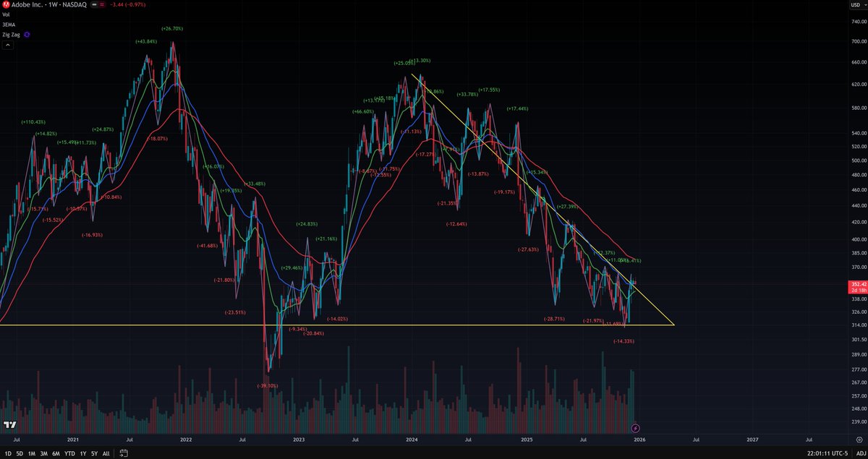Select the 3EMA indicator legend

(x=9, y=24)
